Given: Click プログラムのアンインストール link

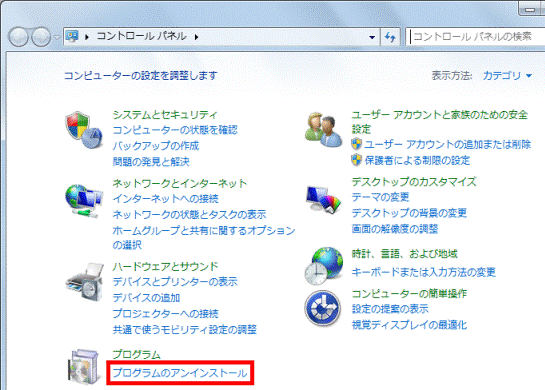Looking at the screenshot, I should 180,373.
